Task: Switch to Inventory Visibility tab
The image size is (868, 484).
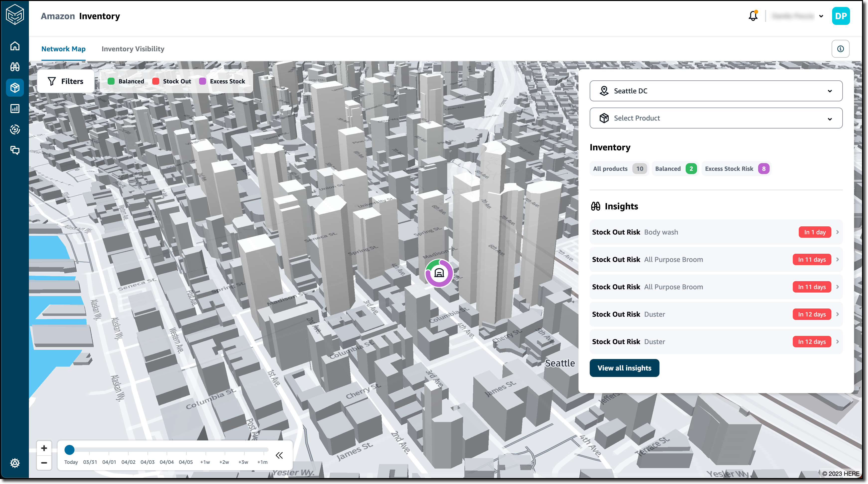Action: 133,49
